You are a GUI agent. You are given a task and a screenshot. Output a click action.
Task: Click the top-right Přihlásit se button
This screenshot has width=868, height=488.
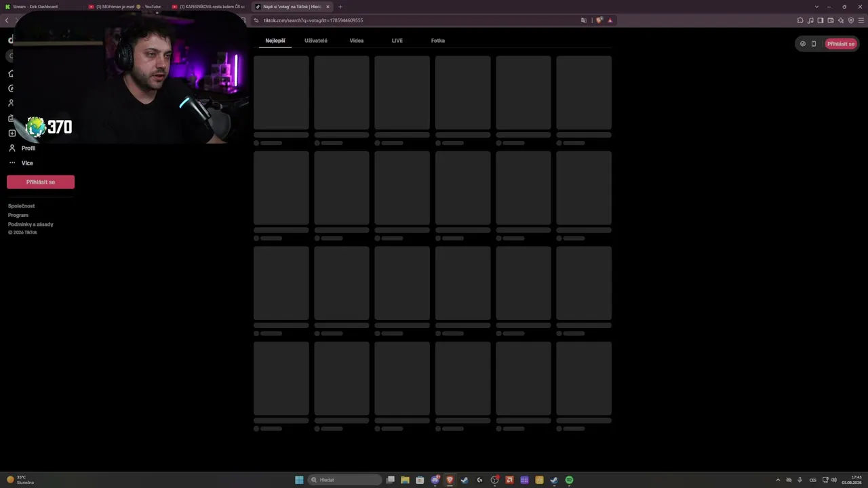[x=841, y=44]
